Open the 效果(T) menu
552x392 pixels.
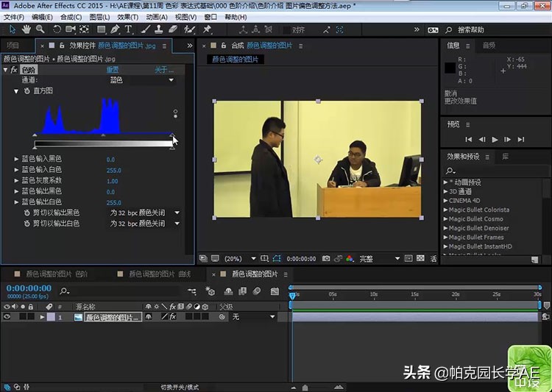click(x=128, y=17)
